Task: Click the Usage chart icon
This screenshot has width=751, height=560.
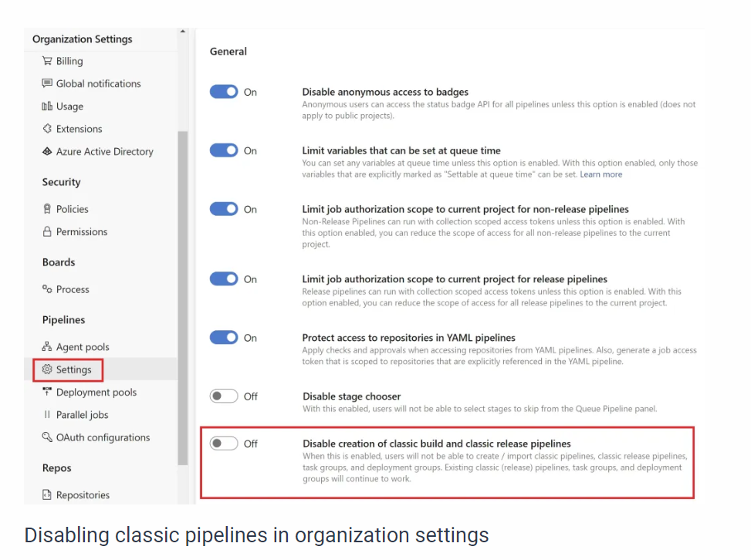Action: click(47, 106)
